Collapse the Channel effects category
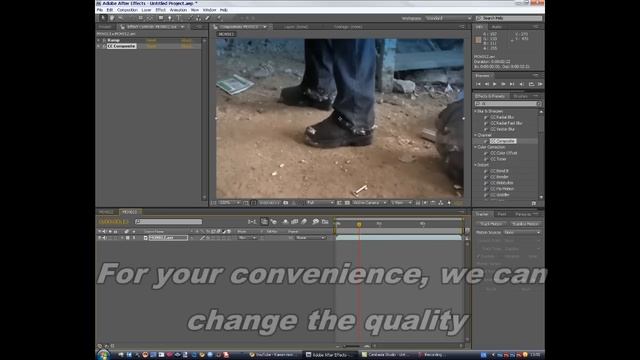This screenshot has width=640, height=360. coord(476,135)
